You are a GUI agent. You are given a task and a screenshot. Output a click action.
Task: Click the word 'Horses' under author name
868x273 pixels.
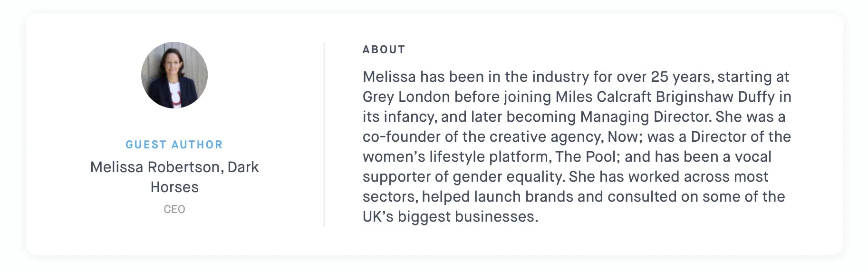pos(174,187)
